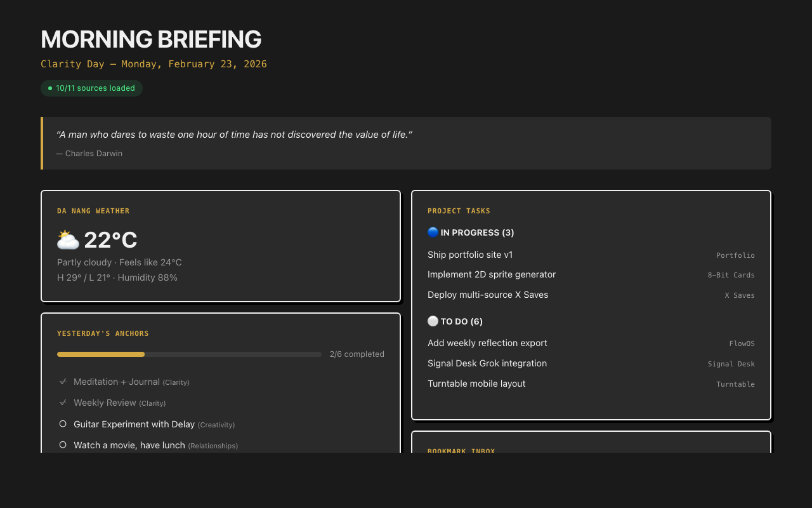
Task: Click the Portfolio project tag
Action: (735, 255)
